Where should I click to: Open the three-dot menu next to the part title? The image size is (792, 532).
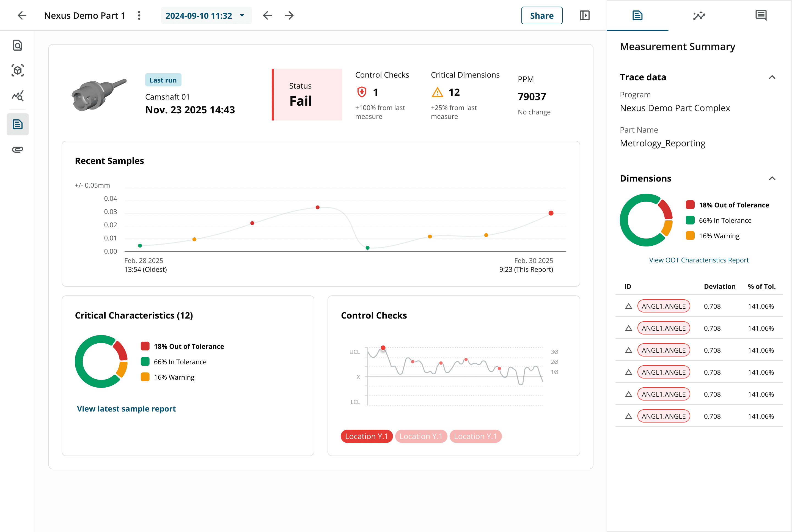139,16
